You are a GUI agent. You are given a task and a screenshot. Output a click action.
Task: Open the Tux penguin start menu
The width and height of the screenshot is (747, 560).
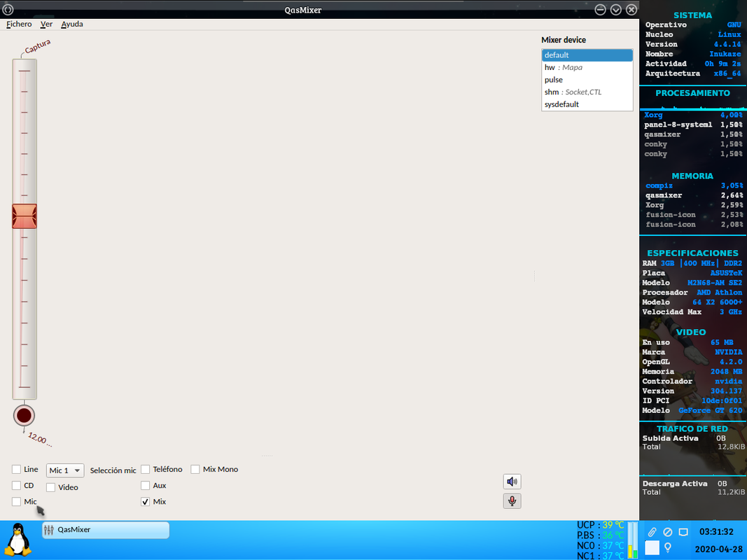click(x=18, y=540)
